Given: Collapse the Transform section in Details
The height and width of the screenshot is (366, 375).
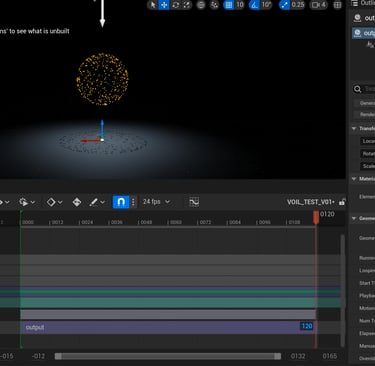Looking at the screenshot, I should [354, 128].
